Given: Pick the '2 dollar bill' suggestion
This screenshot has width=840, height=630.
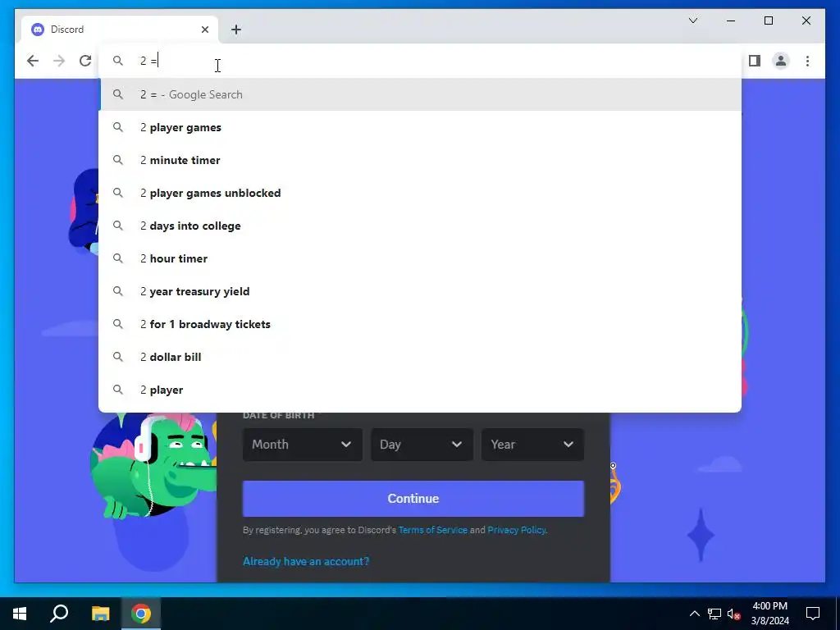Looking at the screenshot, I should coord(421,357).
